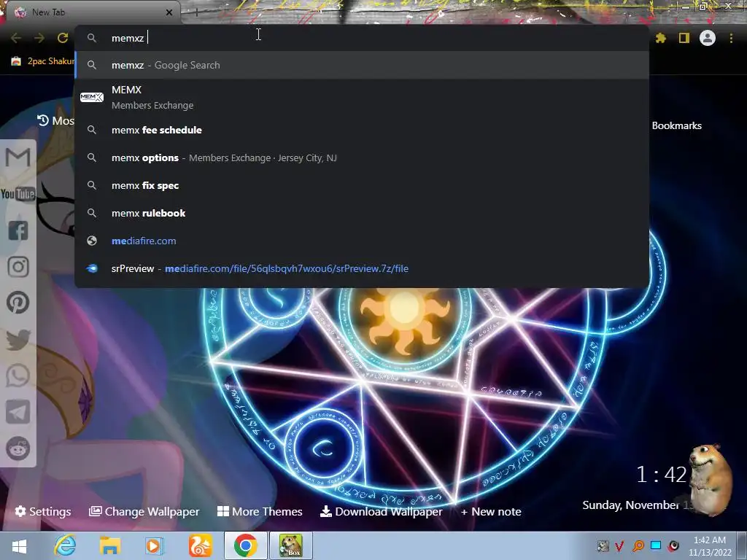Screen dimensions: 747x560
Task: Open the srPreview mediafire file suggestion
Action: [362, 268]
